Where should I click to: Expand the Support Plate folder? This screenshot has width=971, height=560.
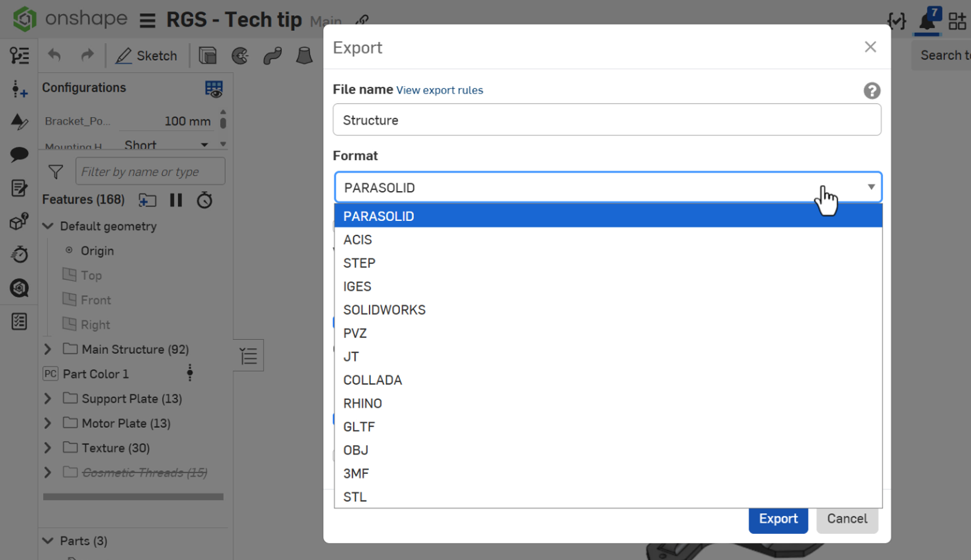47,399
